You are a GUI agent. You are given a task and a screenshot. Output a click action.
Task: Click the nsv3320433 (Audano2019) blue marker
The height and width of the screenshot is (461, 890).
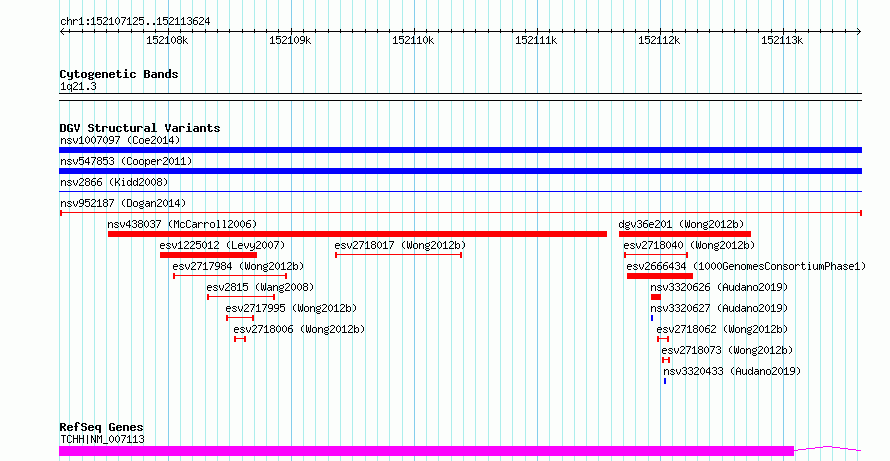(x=665, y=381)
